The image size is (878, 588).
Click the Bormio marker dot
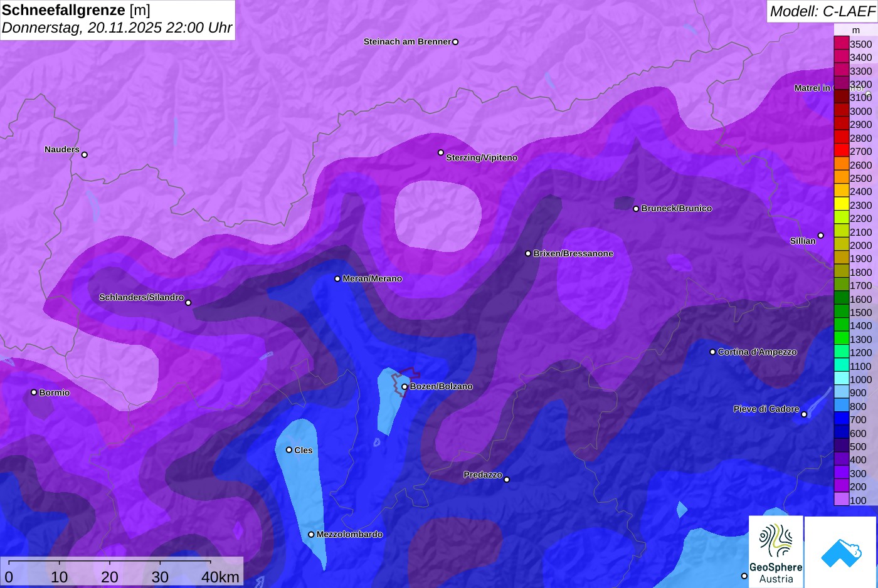pyautogui.click(x=34, y=392)
